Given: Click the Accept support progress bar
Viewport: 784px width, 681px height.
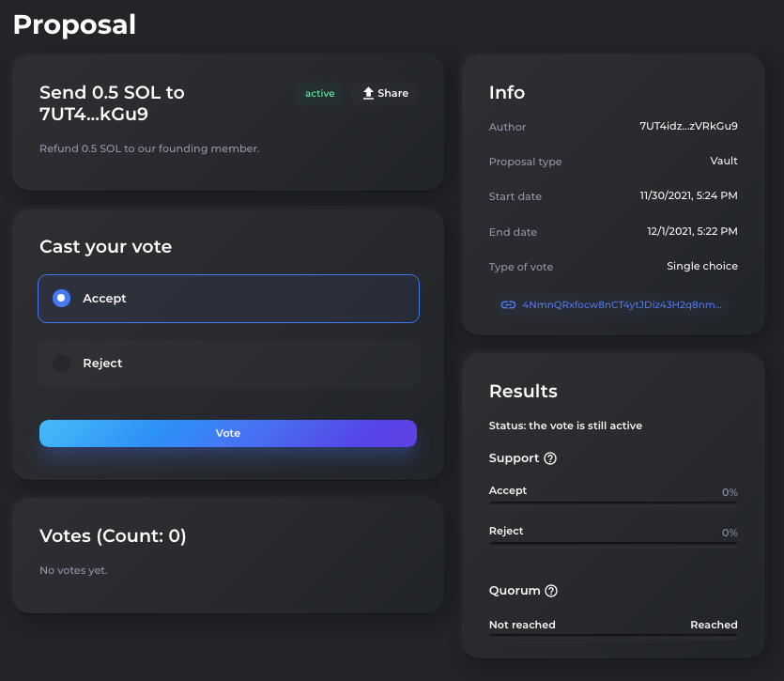Looking at the screenshot, I should click(x=613, y=503).
